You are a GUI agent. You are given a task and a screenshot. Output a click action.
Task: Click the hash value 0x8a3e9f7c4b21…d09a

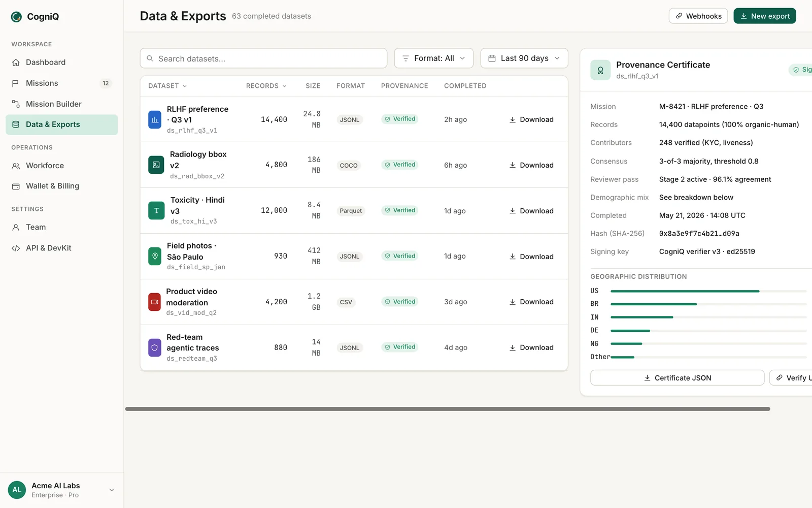(x=699, y=234)
